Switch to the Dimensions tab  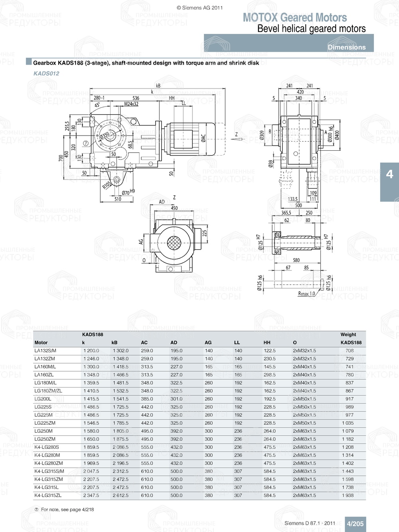point(347,47)
